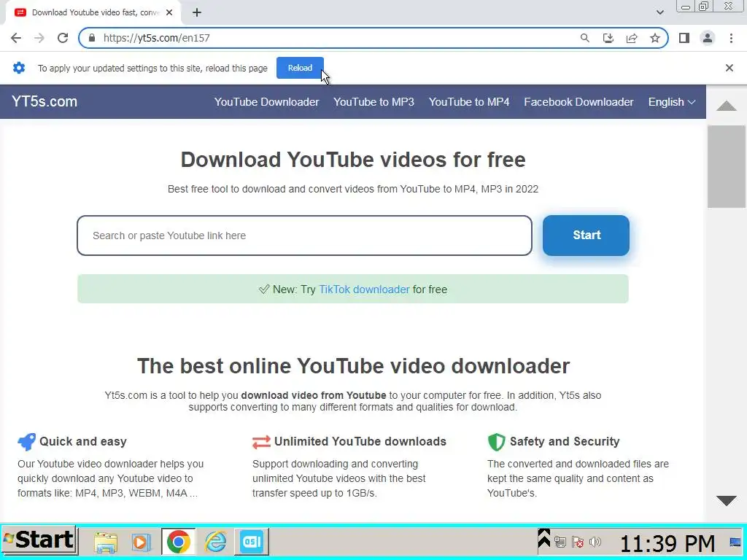Screen dimensions: 747x560
Task: Click the address bar URL text
Action: click(156, 38)
